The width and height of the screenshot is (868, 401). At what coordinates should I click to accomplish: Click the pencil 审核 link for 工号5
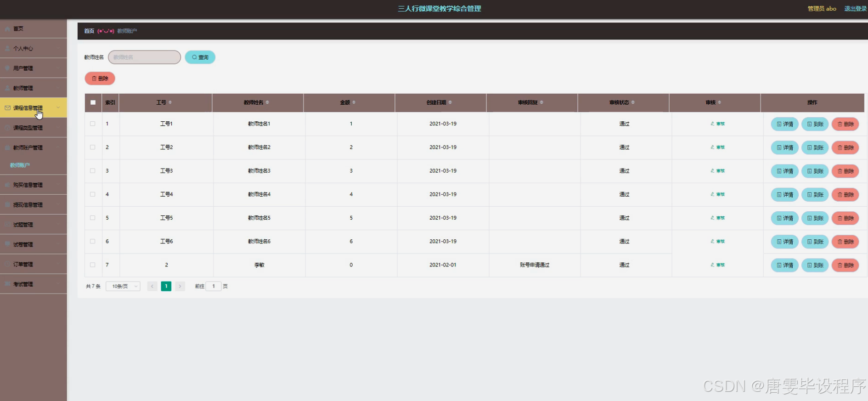tap(717, 218)
